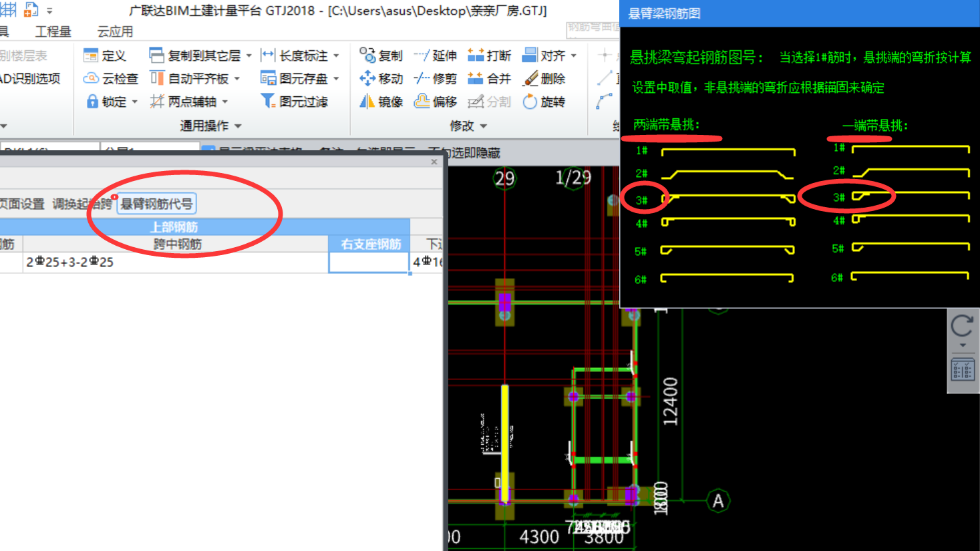Select the 合并 merge tool

(x=489, y=79)
